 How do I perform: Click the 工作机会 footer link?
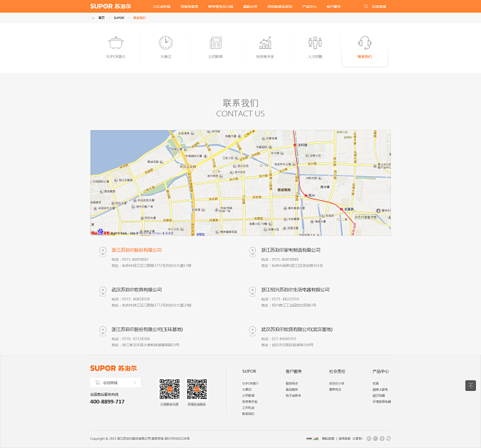[248, 408]
